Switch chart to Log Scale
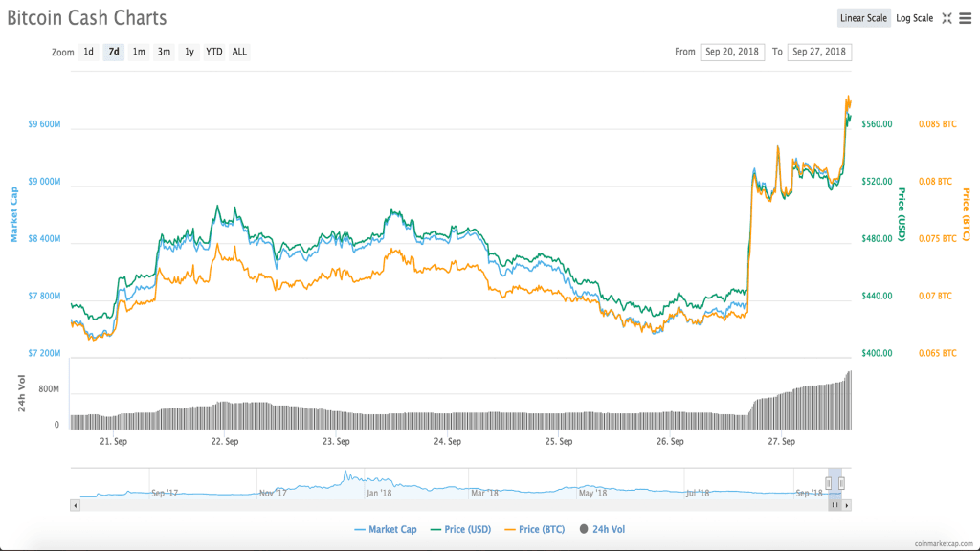 point(914,18)
